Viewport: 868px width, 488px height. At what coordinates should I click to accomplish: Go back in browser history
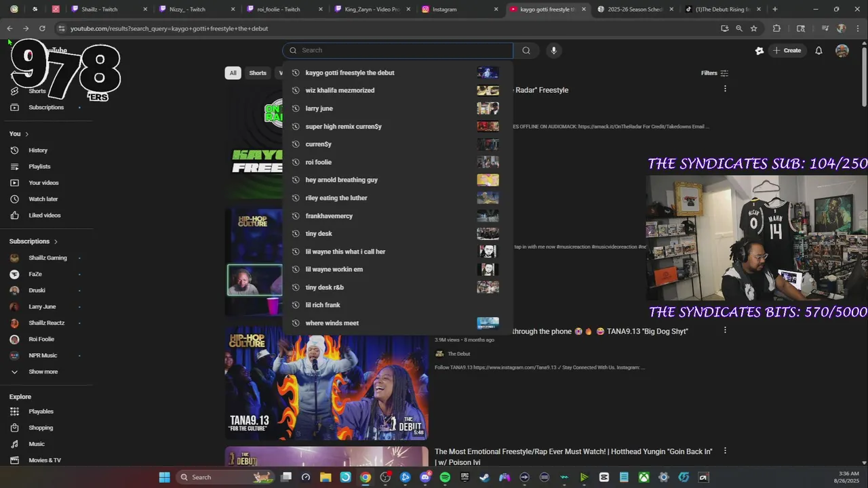9,28
